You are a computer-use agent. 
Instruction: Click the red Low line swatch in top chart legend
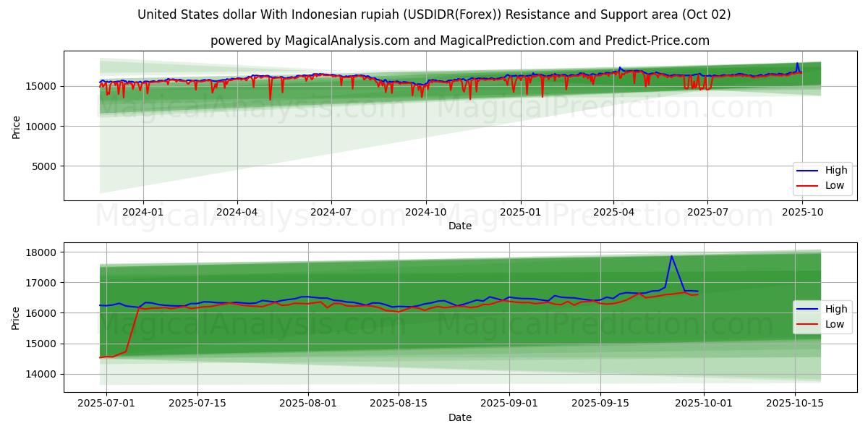tap(807, 185)
